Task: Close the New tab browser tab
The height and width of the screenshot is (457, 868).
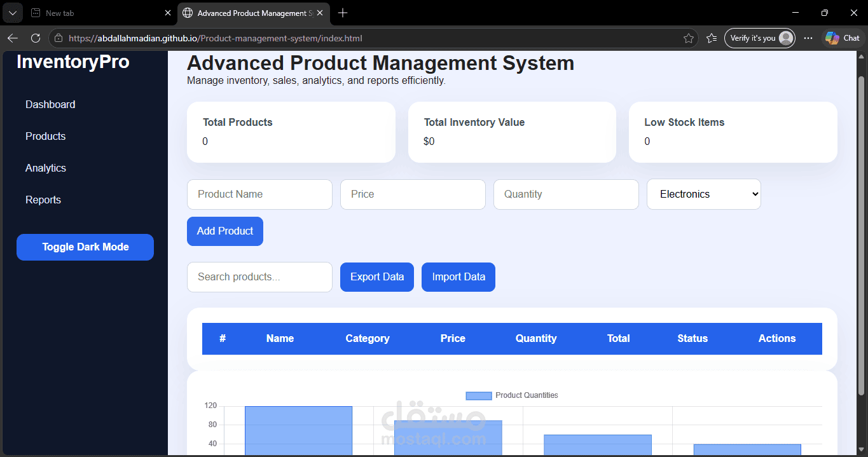Action: [x=168, y=13]
